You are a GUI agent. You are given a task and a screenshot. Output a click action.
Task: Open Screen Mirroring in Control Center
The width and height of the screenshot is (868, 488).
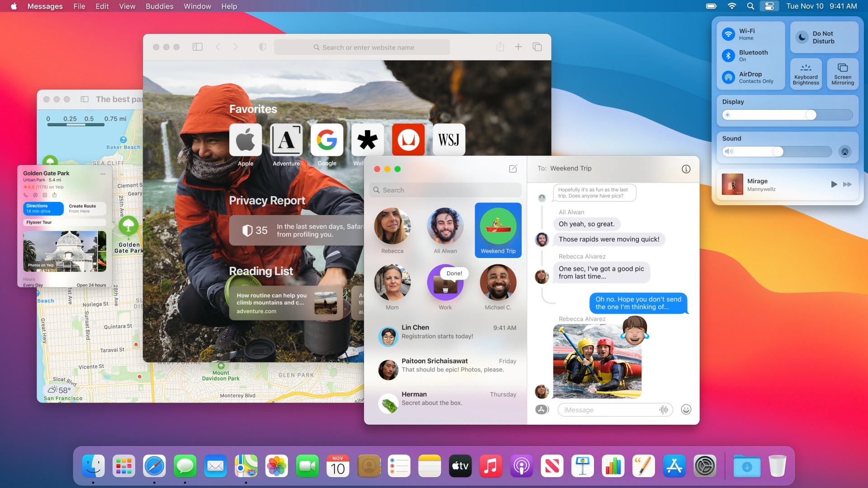coord(842,74)
